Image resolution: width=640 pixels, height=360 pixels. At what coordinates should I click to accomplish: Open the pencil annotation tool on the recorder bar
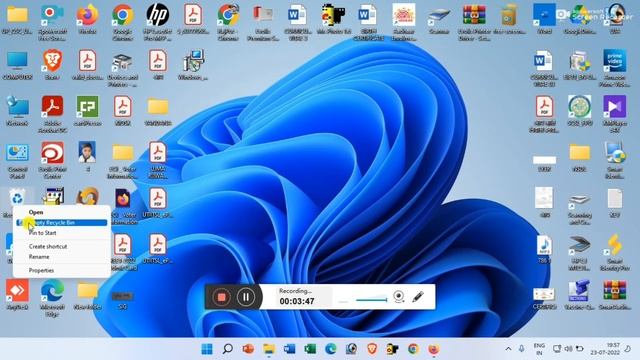[x=418, y=297]
